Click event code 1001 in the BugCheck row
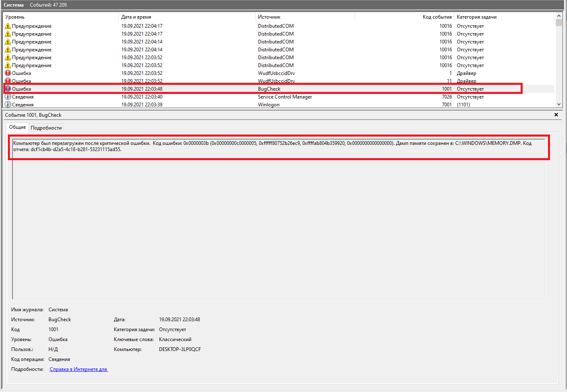Screen dimensions: 567x392 pyautogui.click(x=446, y=89)
